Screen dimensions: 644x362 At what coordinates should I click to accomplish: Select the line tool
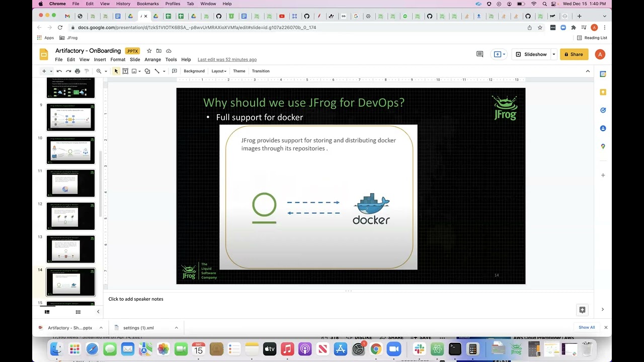[157, 71]
